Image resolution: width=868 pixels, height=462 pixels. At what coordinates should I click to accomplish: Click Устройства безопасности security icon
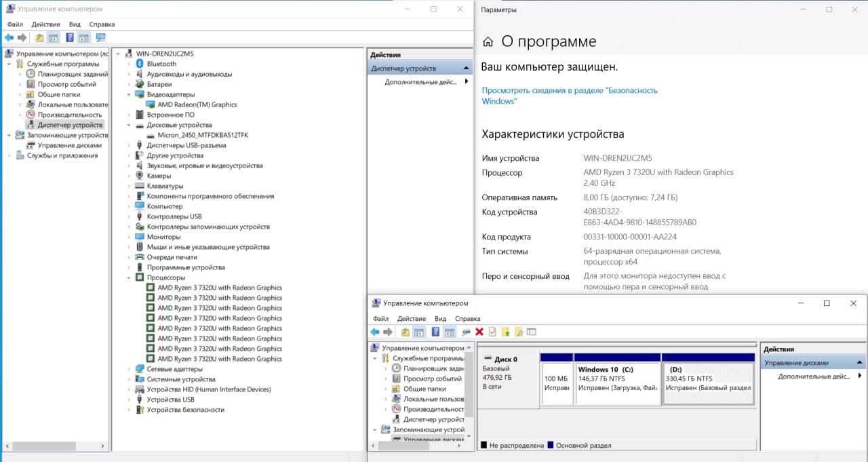pyautogui.click(x=140, y=410)
